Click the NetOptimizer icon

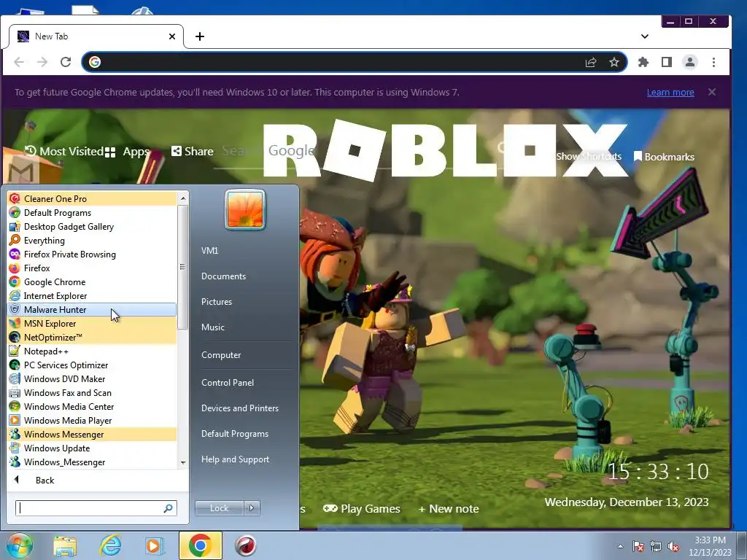click(15, 337)
